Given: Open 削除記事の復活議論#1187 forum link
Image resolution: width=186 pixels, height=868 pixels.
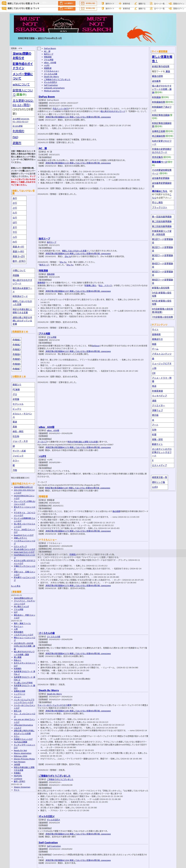Looking at the screenshot, I should (78, 488).
